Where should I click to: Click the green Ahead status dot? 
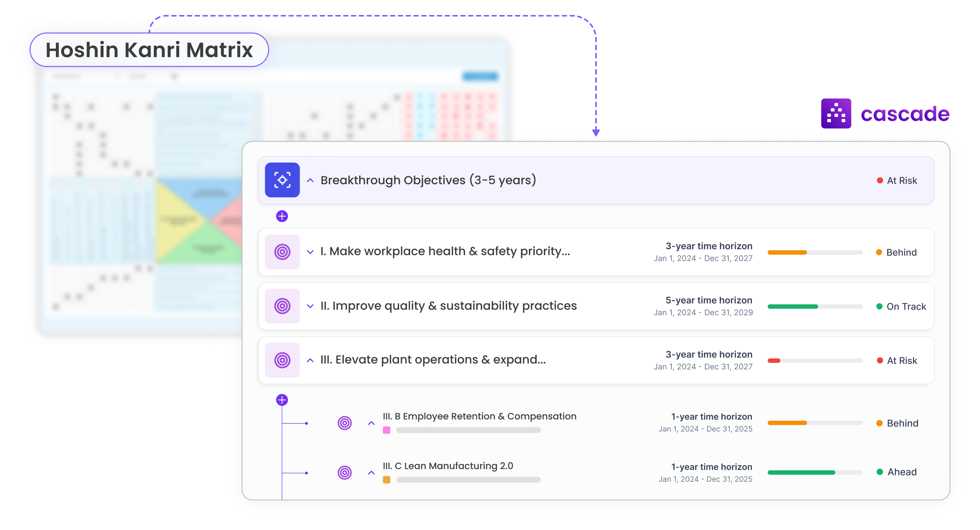click(x=879, y=472)
